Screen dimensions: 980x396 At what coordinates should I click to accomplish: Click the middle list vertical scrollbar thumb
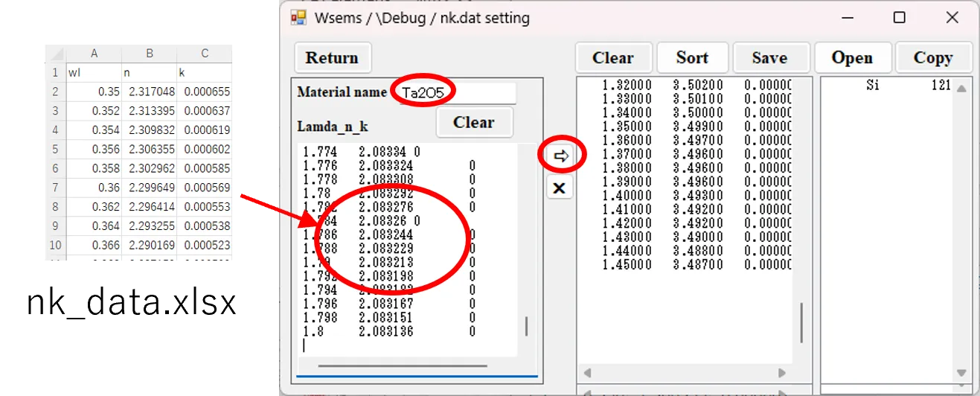pos(801,323)
